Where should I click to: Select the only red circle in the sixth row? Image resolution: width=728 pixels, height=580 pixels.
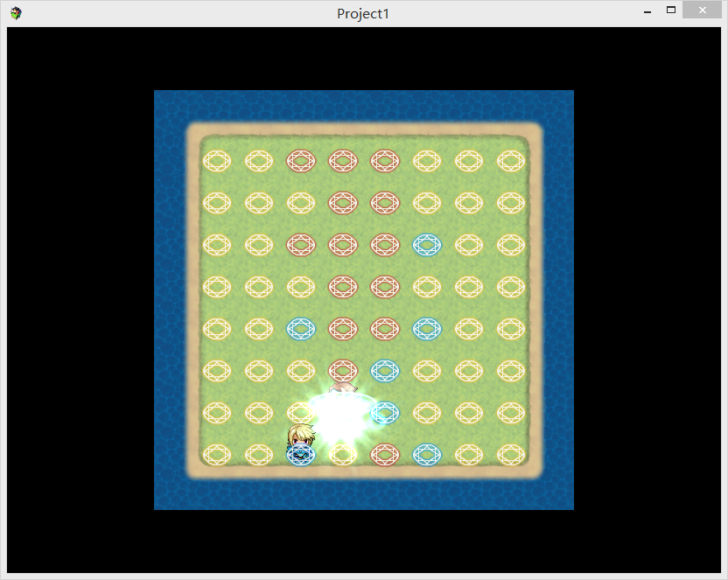[343, 371]
